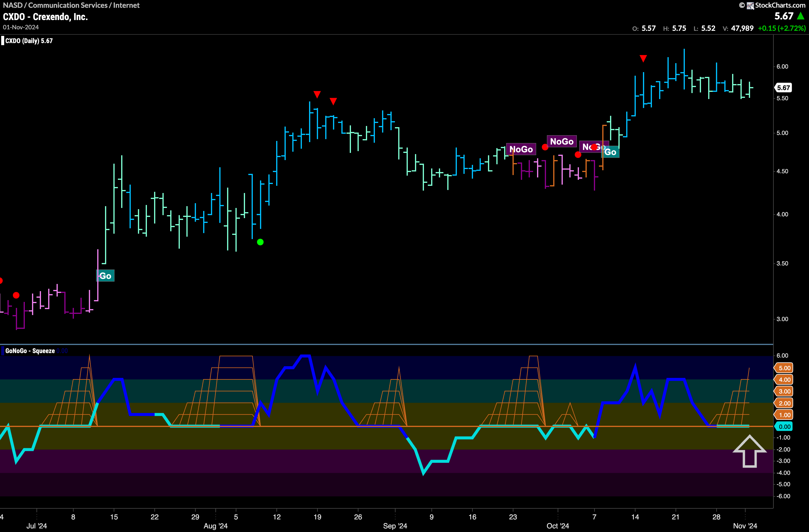Click the 5.67 price tag on axis
This screenshot has width=809, height=532.
(x=783, y=88)
